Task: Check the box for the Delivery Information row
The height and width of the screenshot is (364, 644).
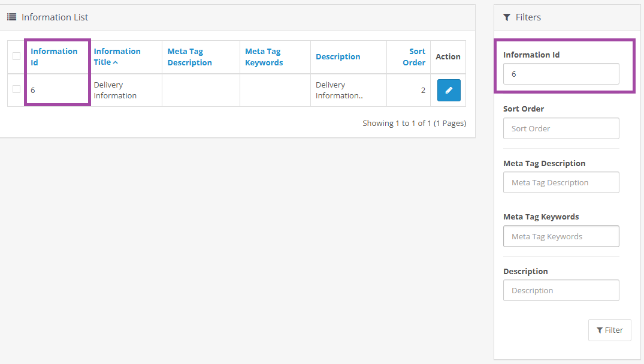Action: tap(17, 89)
